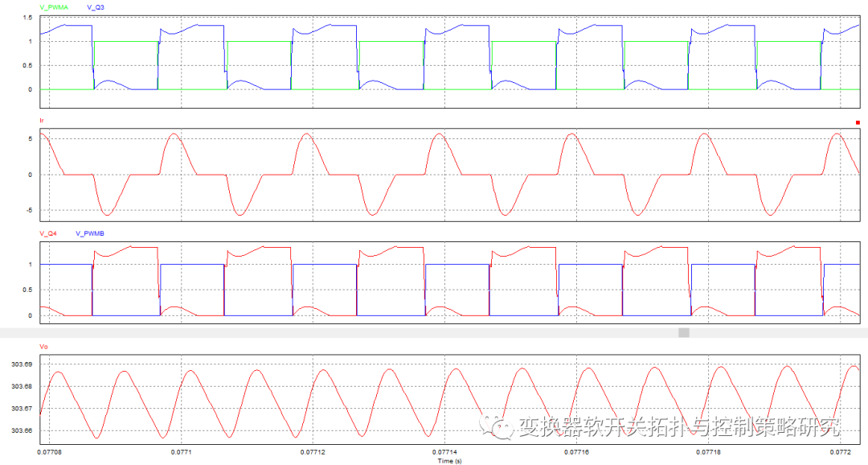Image resolution: width=868 pixels, height=465 pixels.
Task: Click the -5 tick of Ir plot
Action: 30,211
